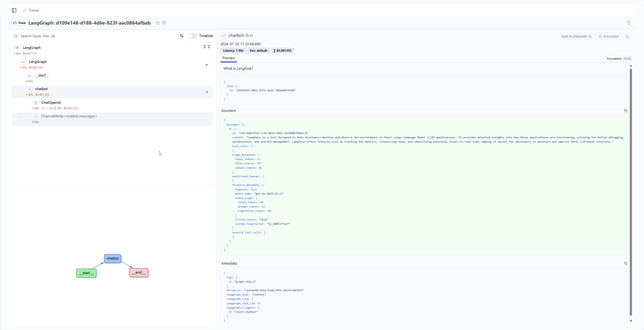Viewport: 644px width, 330px height.
Task: Open the Traces breadcrumb
Action: tap(34, 10)
